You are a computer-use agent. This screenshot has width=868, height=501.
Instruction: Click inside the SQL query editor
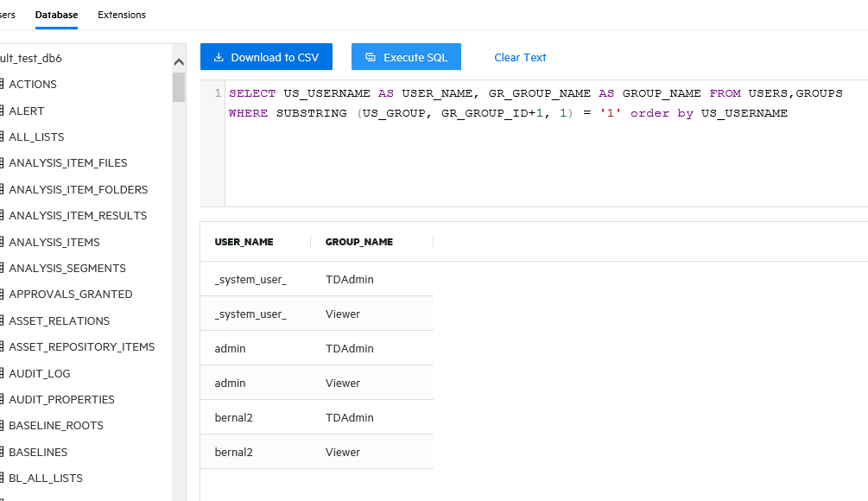546,144
